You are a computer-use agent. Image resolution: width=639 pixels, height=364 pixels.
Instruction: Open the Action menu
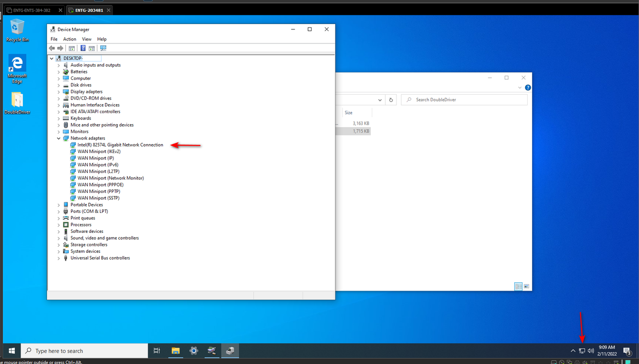point(69,39)
